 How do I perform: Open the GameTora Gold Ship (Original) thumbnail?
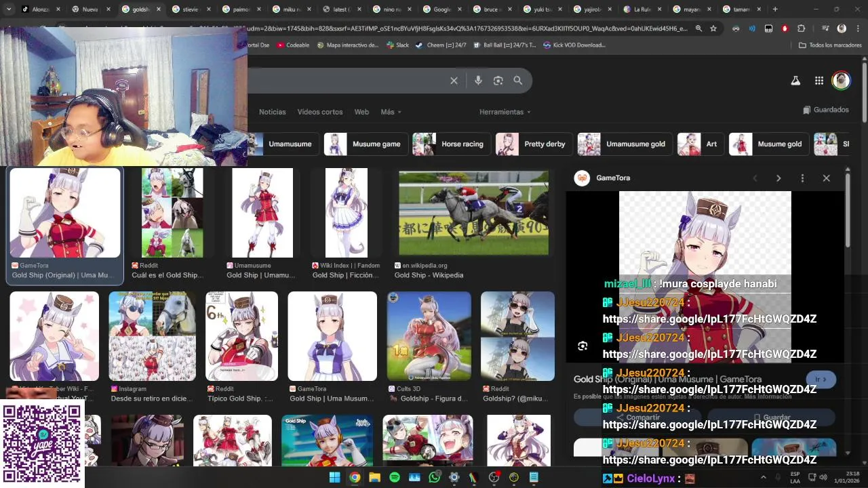tap(65, 213)
